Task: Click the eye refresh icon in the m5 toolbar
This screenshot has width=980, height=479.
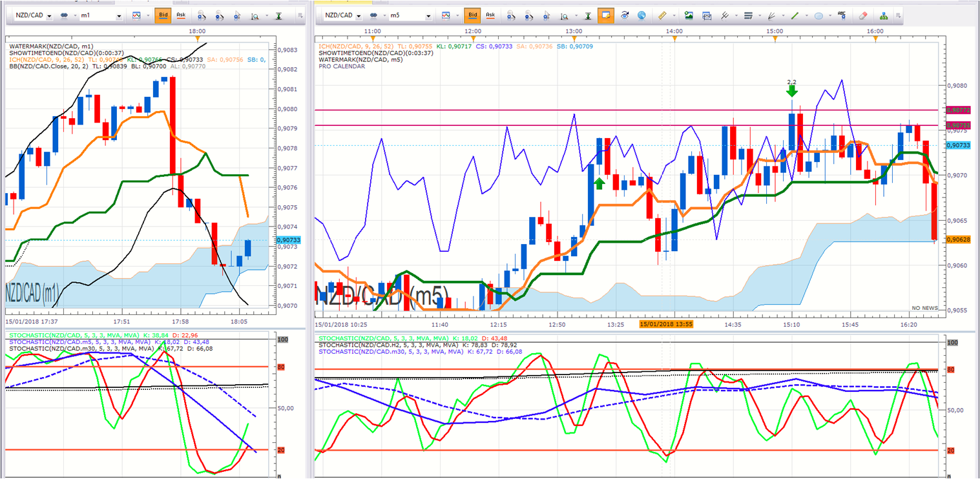Action: point(625,15)
